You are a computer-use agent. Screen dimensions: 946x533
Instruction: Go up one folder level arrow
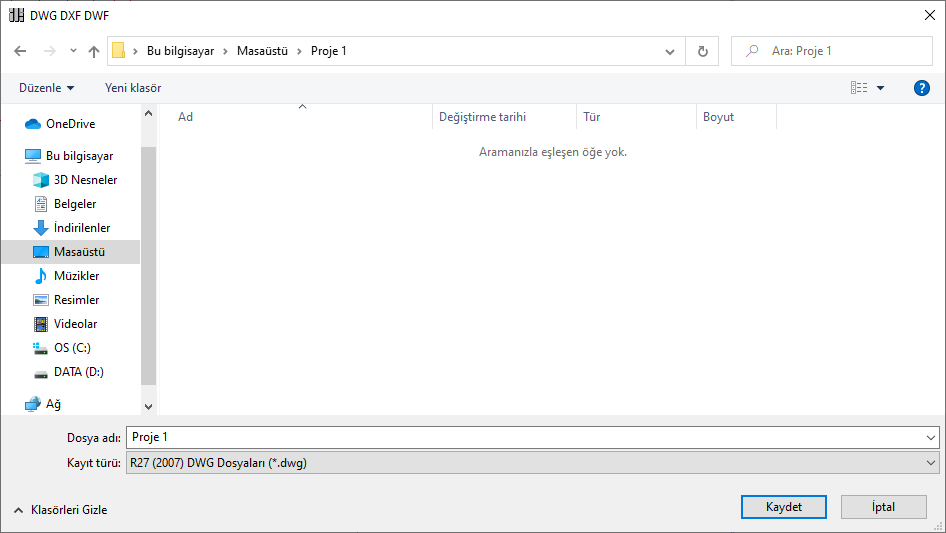point(94,51)
